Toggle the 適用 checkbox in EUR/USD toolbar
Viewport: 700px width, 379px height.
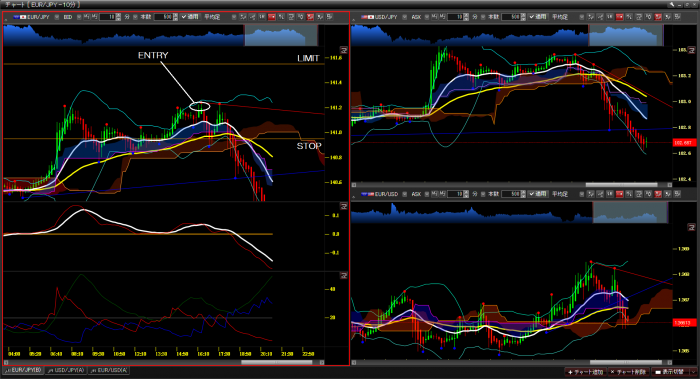pyautogui.click(x=538, y=194)
